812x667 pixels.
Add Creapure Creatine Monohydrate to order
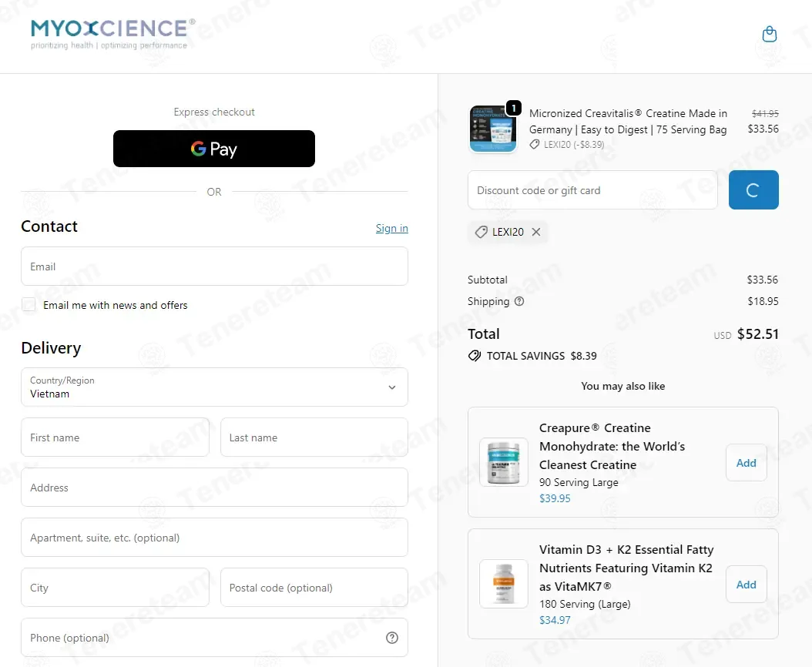747,462
